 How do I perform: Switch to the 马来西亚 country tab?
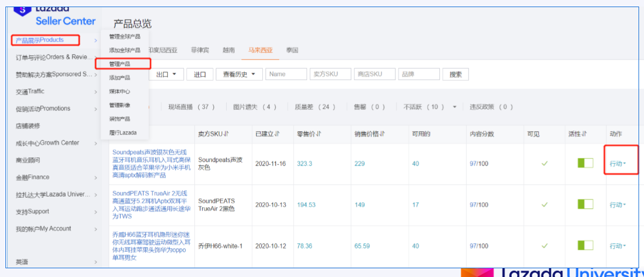[261, 51]
